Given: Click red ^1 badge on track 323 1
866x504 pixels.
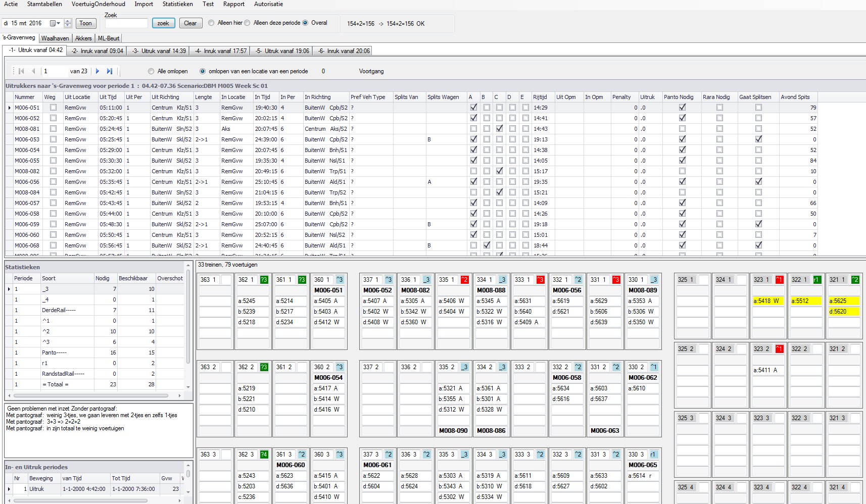Looking at the screenshot, I should (779, 280).
